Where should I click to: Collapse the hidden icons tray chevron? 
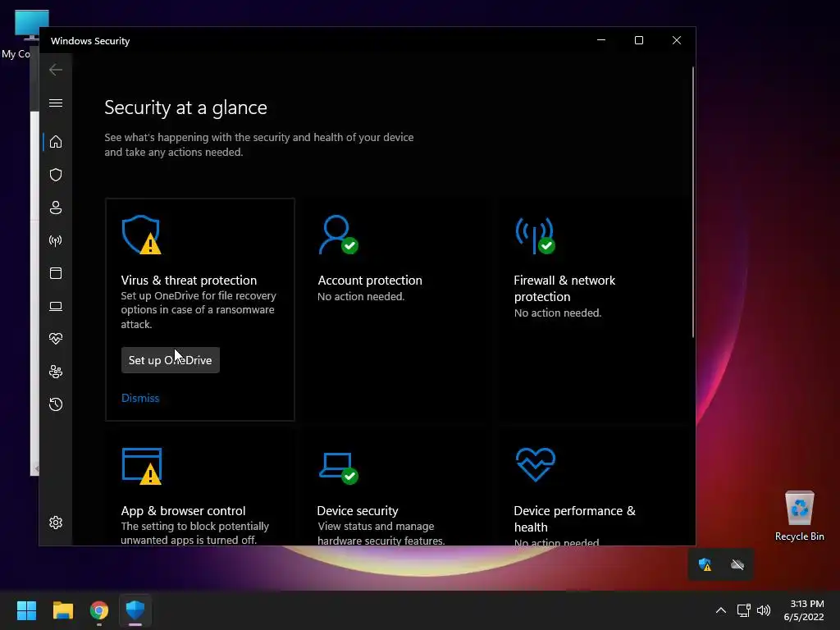click(x=721, y=610)
